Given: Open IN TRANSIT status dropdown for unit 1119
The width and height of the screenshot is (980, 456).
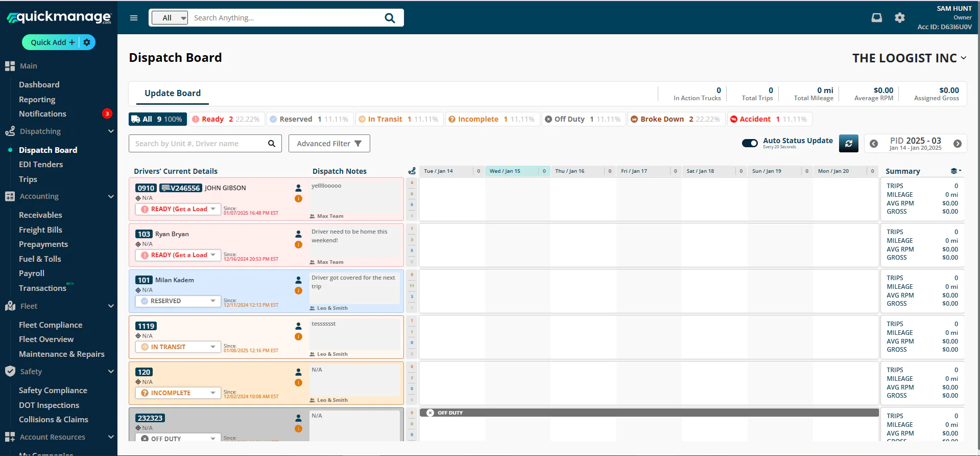Looking at the screenshot, I should 178,347.
